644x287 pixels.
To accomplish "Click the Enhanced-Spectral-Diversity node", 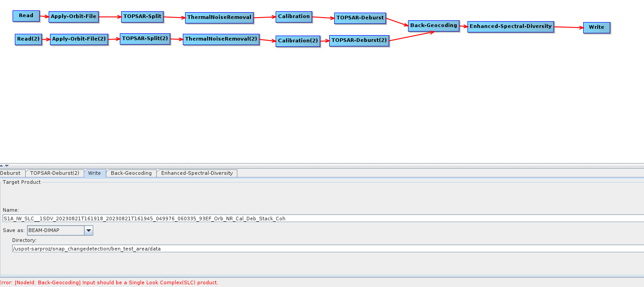I will click(510, 27).
